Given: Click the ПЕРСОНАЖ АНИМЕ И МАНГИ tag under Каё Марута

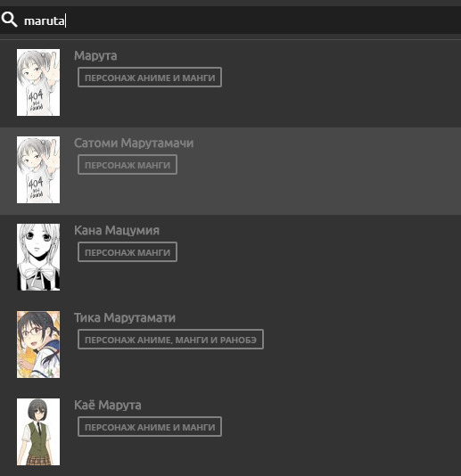Looking at the screenshot, I should (x=150, y=427).
